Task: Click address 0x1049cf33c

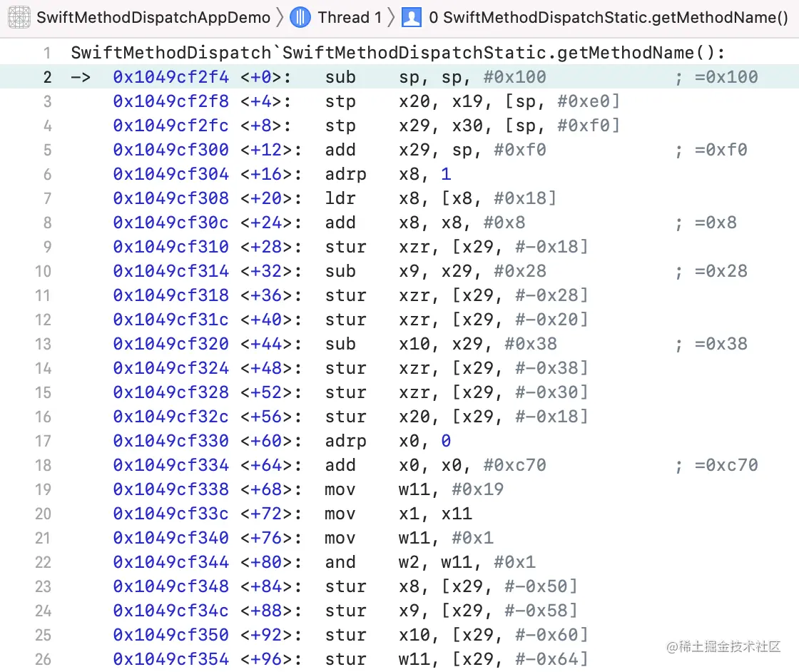Action: tap(171, 514)
